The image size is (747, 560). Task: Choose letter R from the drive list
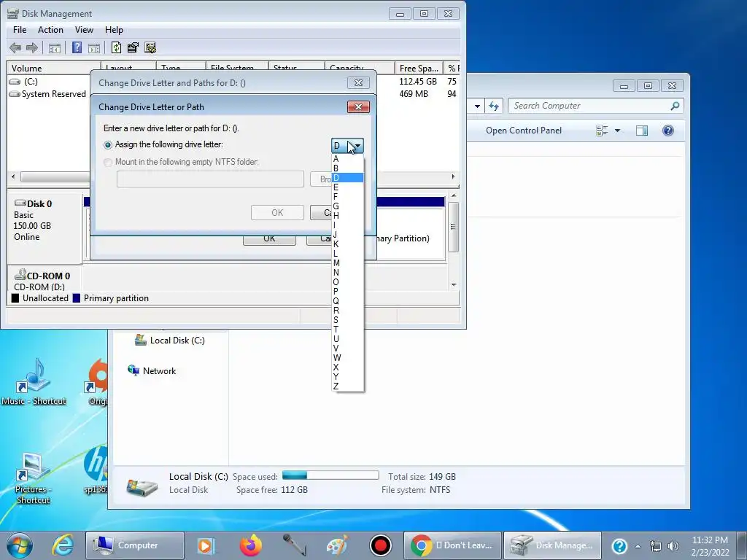tap(348, 310)
